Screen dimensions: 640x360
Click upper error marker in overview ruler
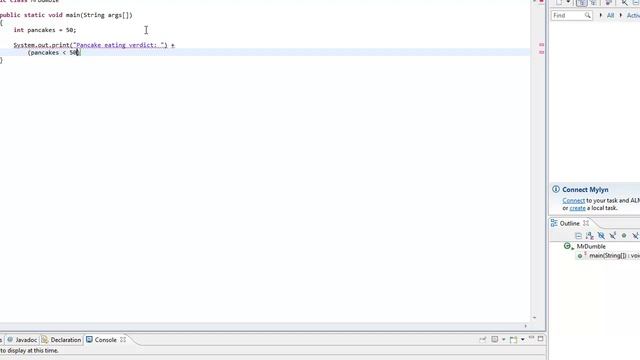tap(542, 44)
